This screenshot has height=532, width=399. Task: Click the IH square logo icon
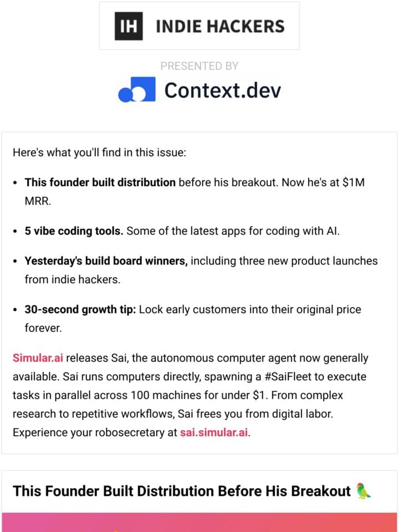(x=129, y=26)
